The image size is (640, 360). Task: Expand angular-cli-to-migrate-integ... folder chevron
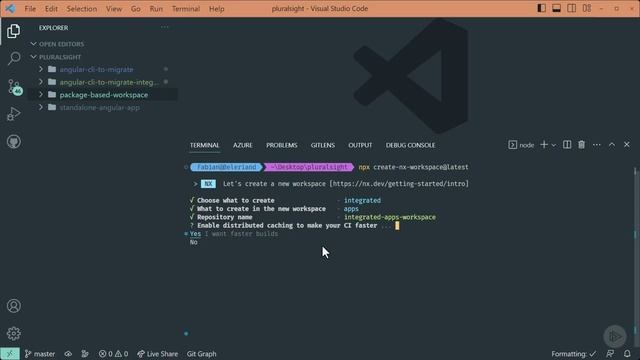tap(41, 82)
